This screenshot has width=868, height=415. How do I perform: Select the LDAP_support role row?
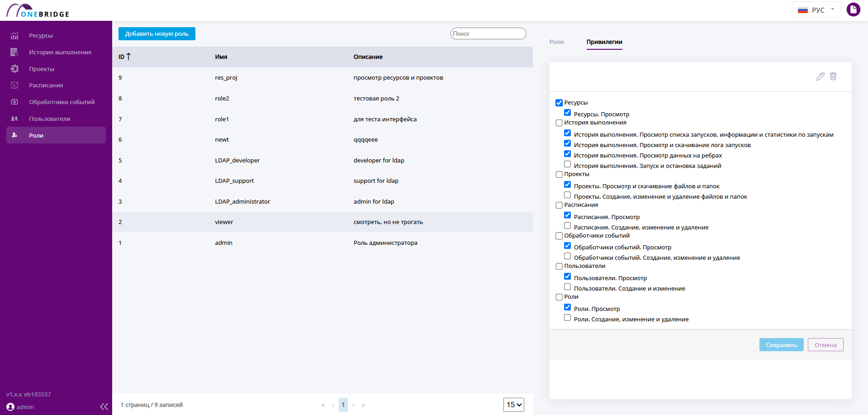(323, 181)
